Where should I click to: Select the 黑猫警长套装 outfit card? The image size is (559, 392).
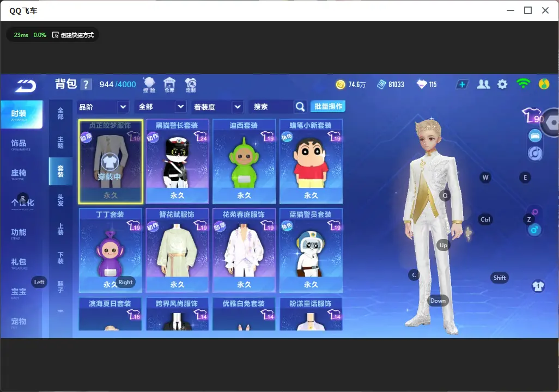click(x=177, y=162)
